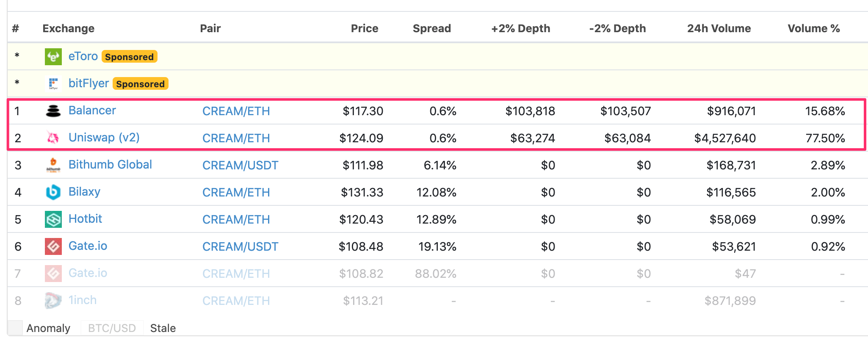Open the eToro exchange link
Image resolution: width=868 pixels, height=343 pixels.
point(83,56)
